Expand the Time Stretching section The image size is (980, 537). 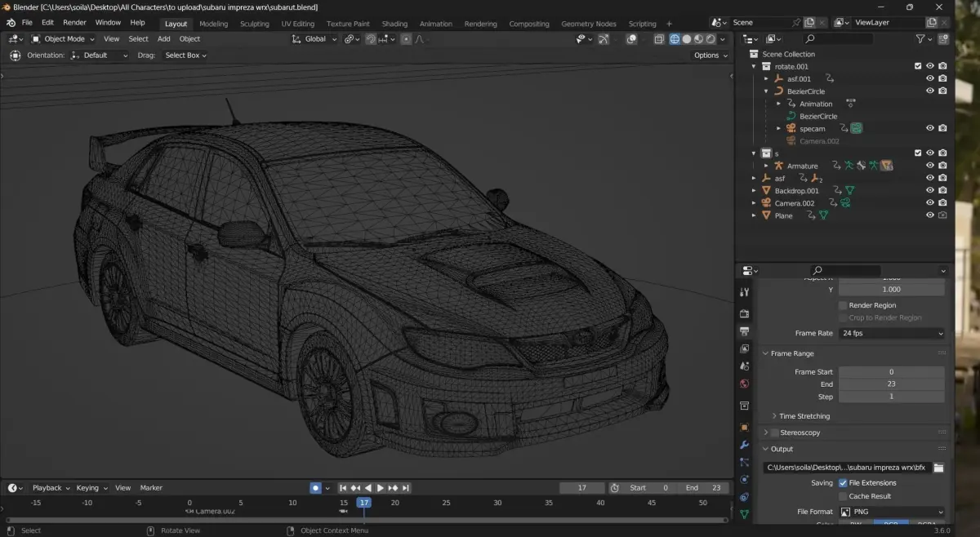pyautogui.click(x=804, y=416)
